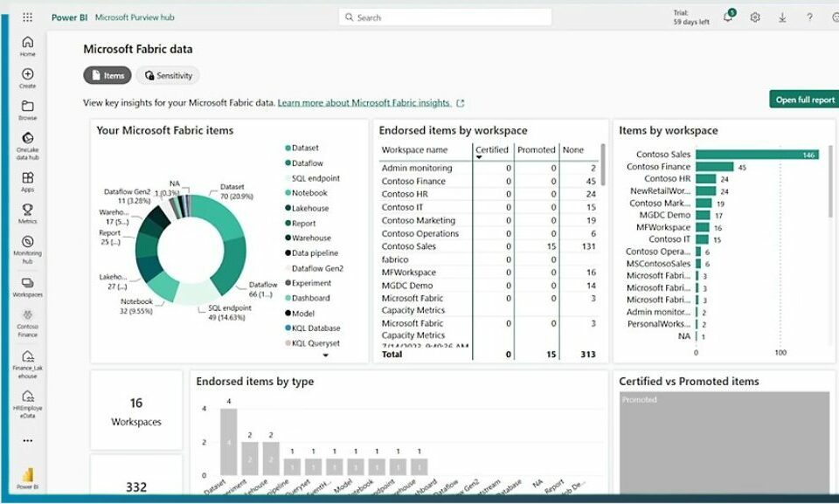Image resolution: width=839 pixels, height=504 pixels.
Task: Open Metrics from the sidebar
Action: pyautogui.click(x=28, y=213)
